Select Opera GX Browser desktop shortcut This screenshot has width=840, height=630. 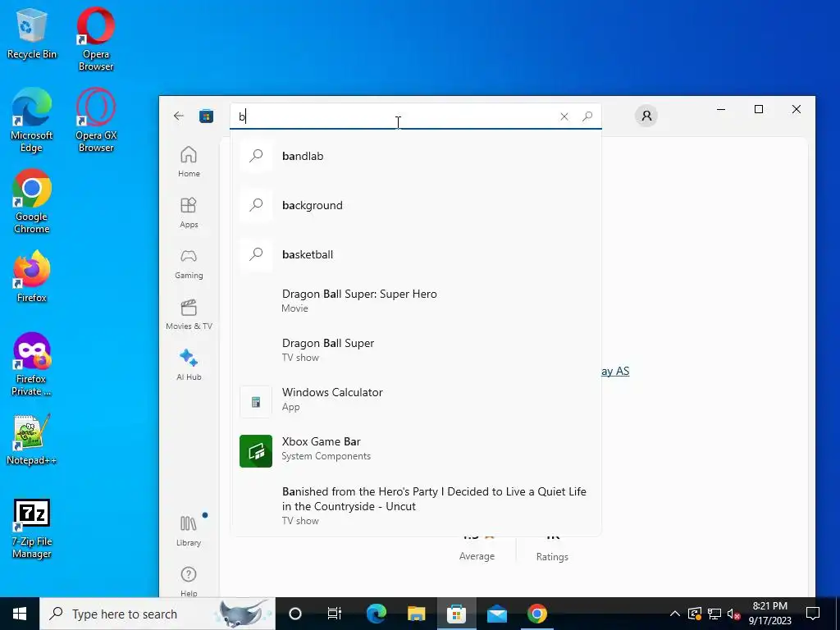(95, 121)
